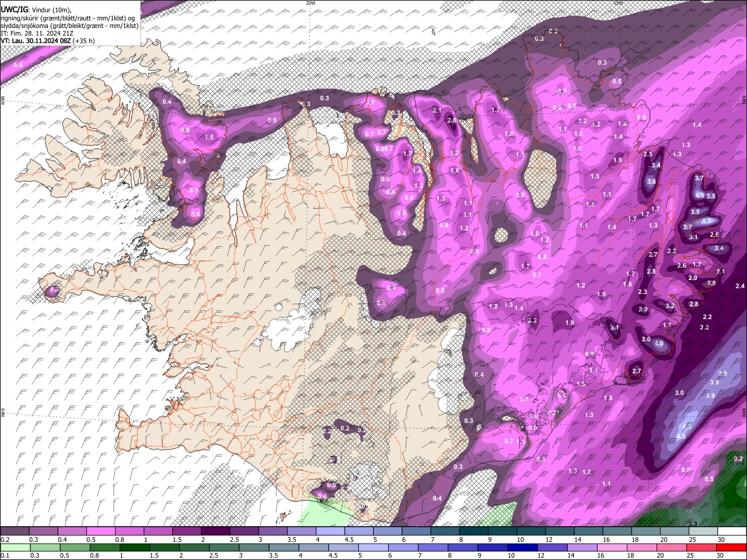Select the bright red swatch after lower-row 30
747x560 pixels.
coord(732,548)
